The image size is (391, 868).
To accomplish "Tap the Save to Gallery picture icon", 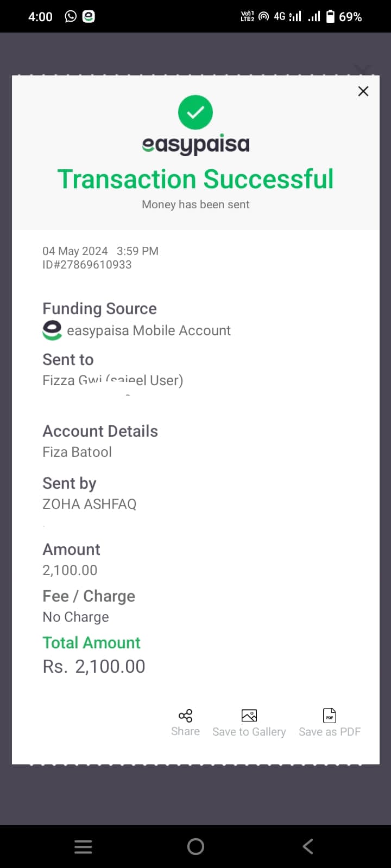I will pos(249,716).
